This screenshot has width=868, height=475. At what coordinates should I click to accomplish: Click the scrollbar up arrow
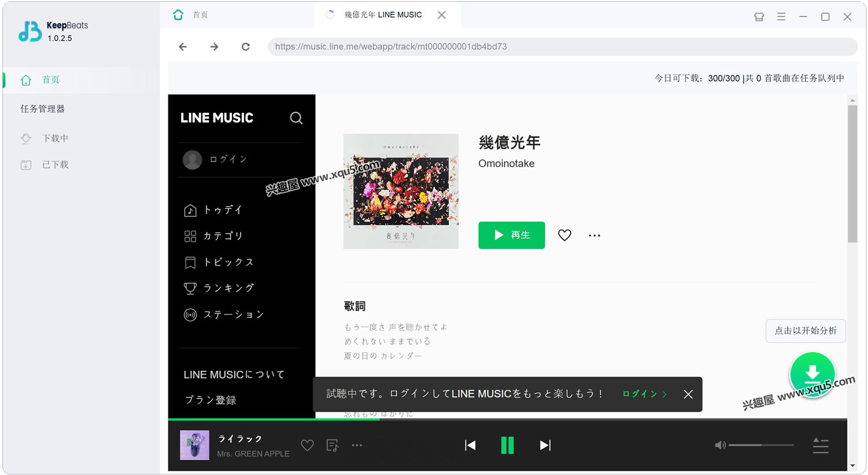tap(852, 100)
